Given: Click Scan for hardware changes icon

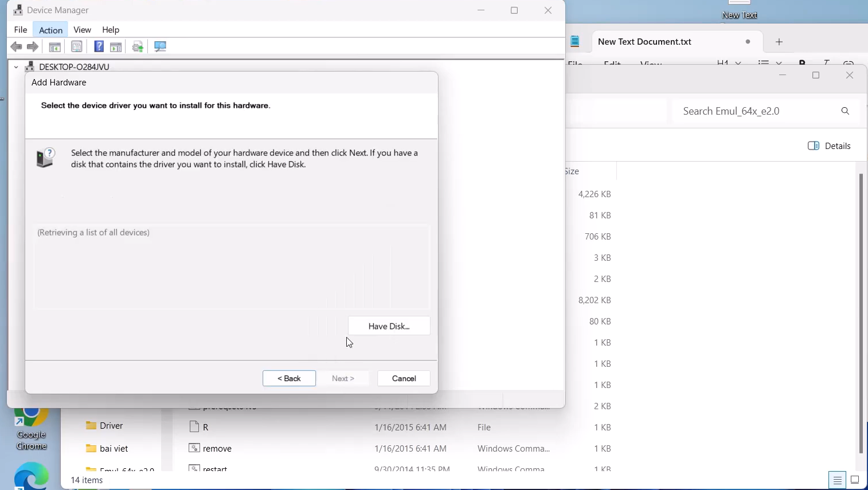Looking at the screenshot, I should click(161, 47).
